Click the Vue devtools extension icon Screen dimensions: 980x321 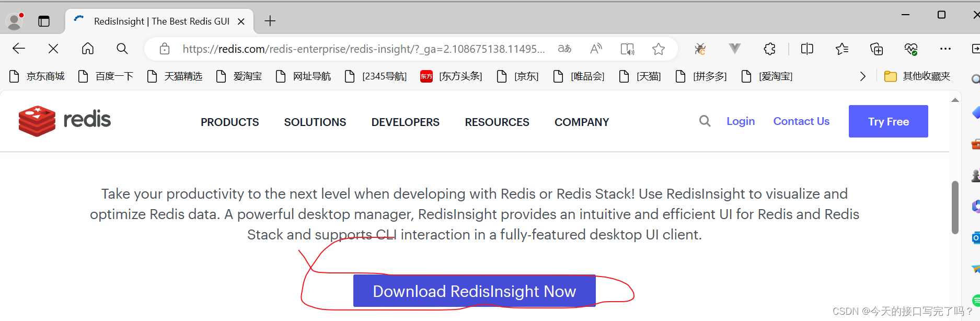point(735,49)
